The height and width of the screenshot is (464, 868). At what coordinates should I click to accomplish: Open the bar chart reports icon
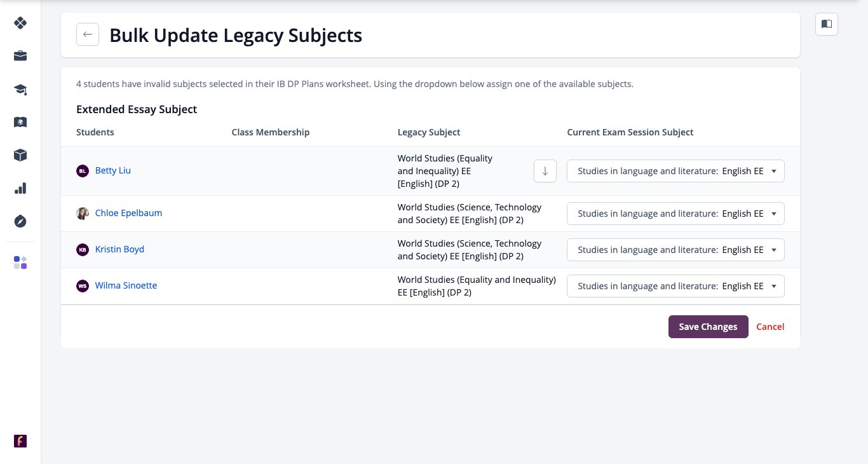20,188
